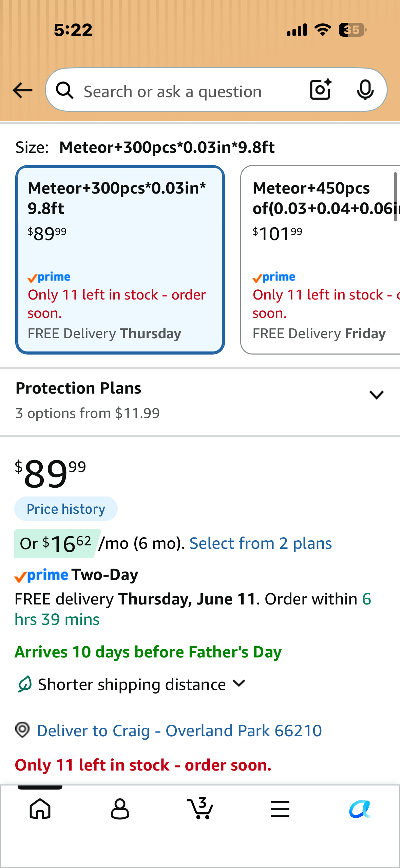Tap the 6 hrs 39 mins countdown

[193, 609]
